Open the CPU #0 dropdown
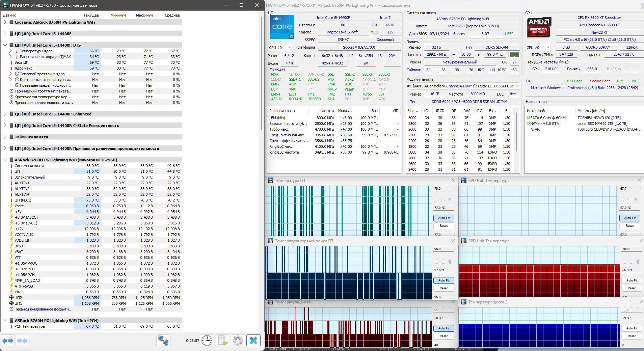This screenshot has height=351, width=644. click(x=280, y=48)
